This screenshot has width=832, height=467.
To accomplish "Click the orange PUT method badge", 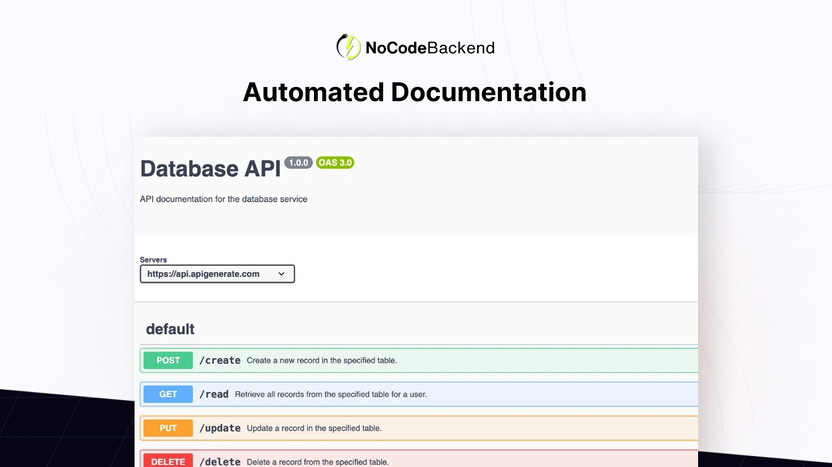I will click(168, 428).
